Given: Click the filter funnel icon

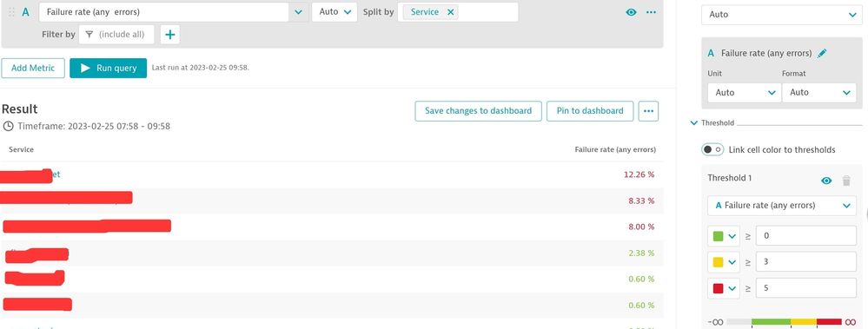Looking at the screenshot, I should pos(89,34).
